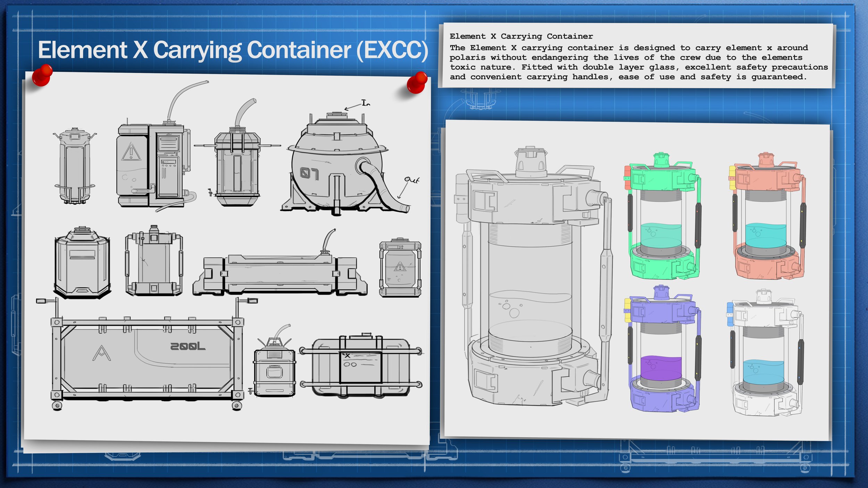Select the large grayscale container render
This screenshot has height=488, width=868.
point(533,276)
